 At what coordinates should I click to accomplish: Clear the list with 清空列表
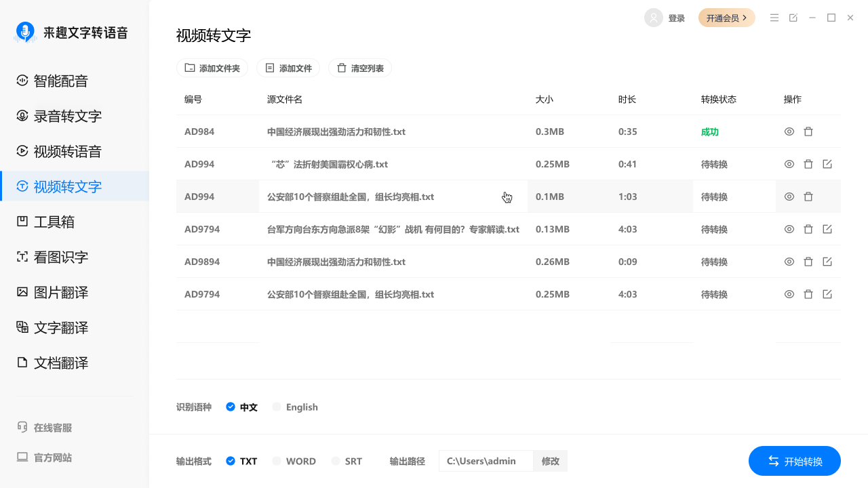point(360,68)
